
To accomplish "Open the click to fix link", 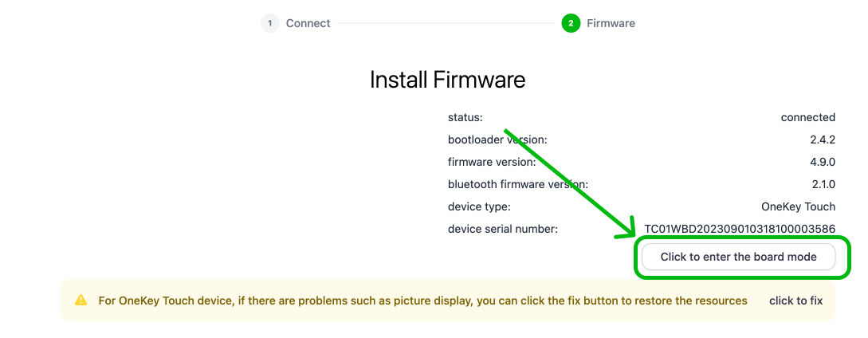I will tap(795, 301).
